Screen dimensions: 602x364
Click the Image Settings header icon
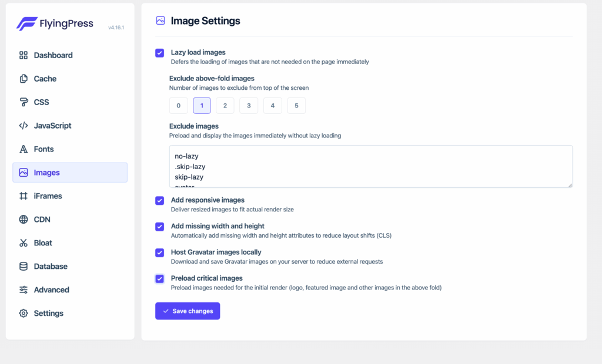click(160, 21)
